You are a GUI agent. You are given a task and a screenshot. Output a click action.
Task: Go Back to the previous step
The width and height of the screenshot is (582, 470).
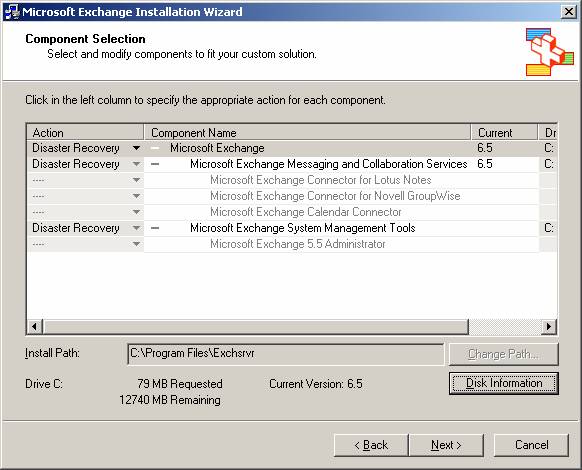(371, 445)
